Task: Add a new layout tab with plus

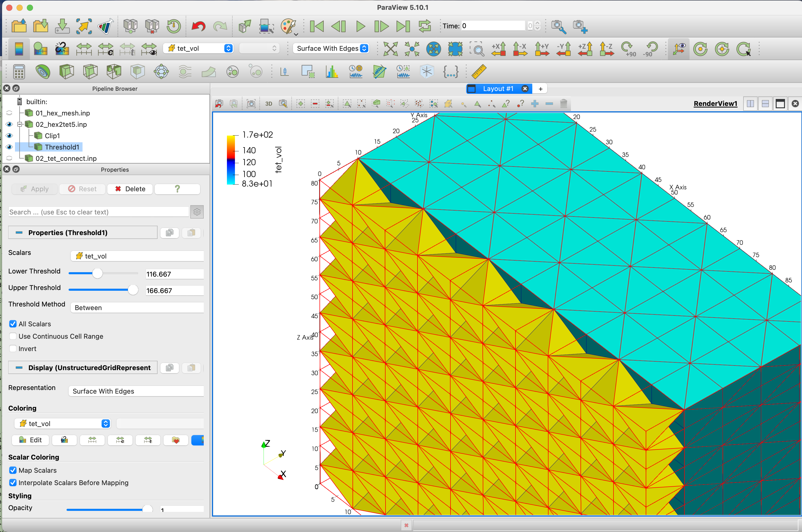Action: (x=540, y=89)
